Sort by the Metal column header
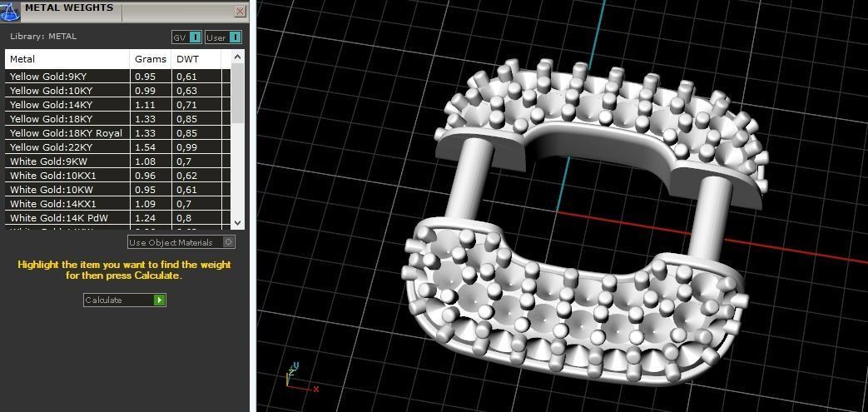 [x=67, y=59]
